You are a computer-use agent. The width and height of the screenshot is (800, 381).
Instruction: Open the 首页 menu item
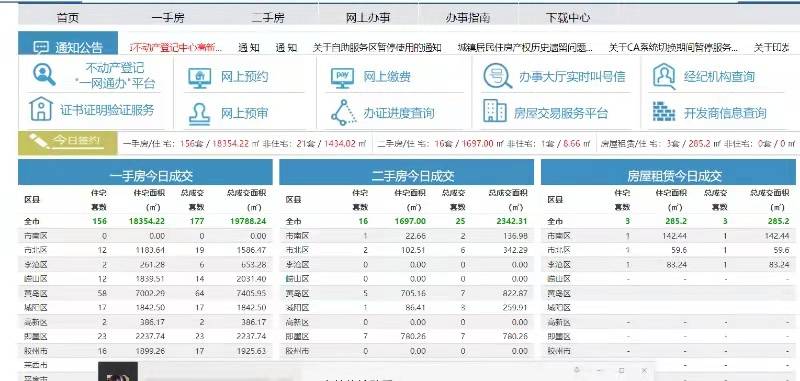68,18
